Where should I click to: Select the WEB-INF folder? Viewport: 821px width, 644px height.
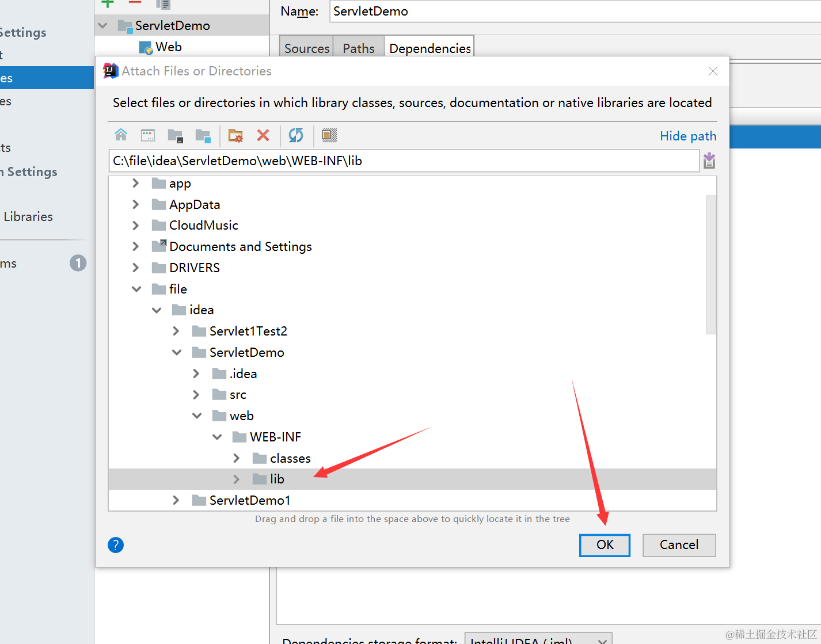(x=275, y=437)
